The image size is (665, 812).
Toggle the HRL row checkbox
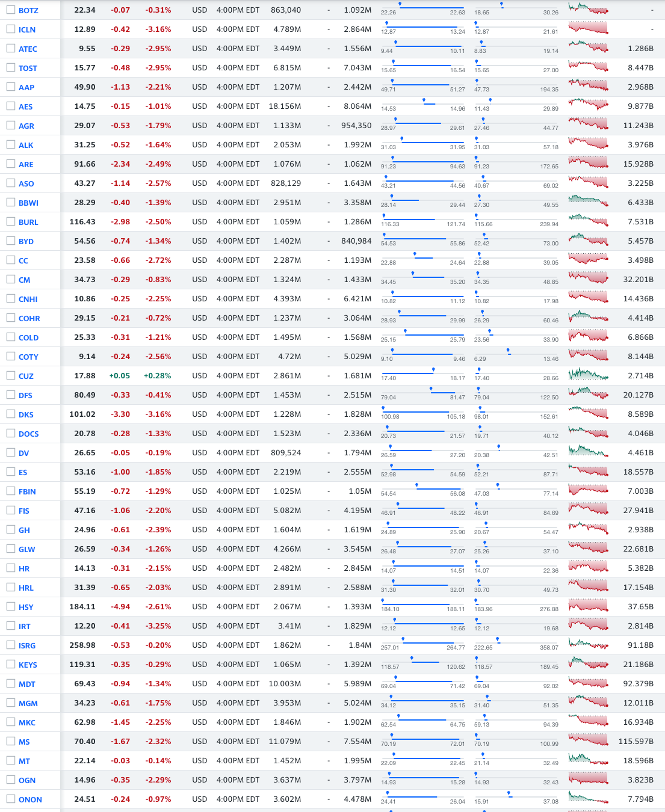tap(11, 588)
